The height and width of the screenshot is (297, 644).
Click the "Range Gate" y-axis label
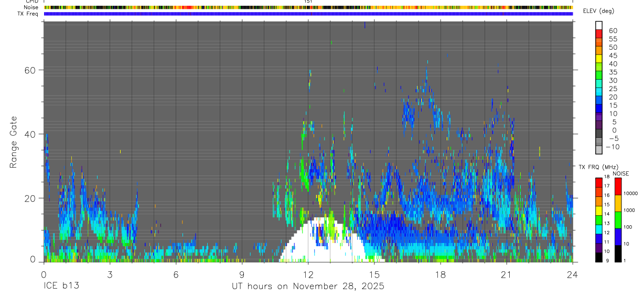13,141
